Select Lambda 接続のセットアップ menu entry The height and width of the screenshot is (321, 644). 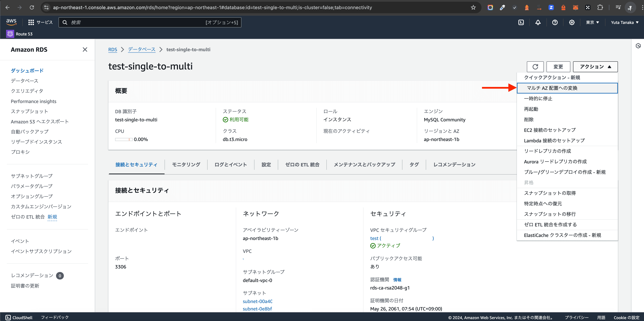pos(567,141)
